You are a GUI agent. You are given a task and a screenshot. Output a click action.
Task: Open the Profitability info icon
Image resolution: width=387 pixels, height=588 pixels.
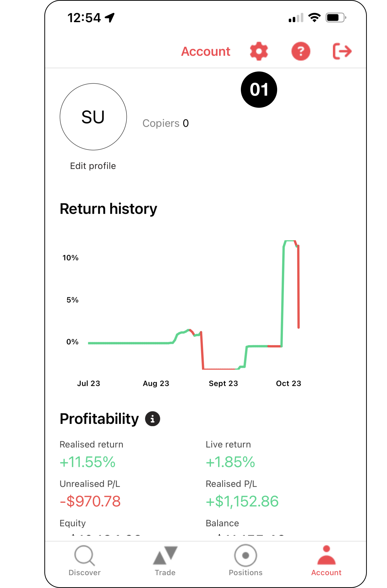coord(152,419)
